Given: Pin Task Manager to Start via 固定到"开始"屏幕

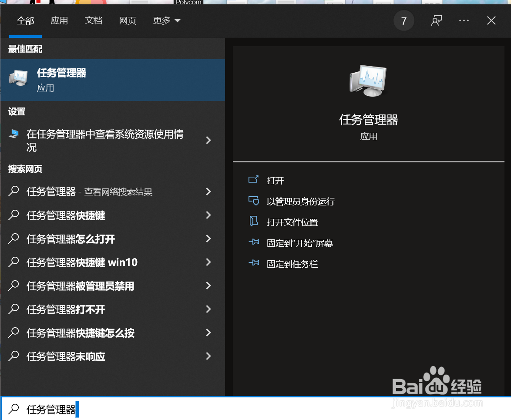Looking at the screenshot, I should coord(299,242).
